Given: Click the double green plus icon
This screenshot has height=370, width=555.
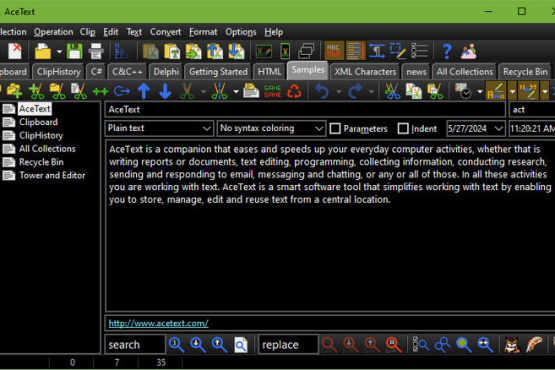Looking at the screenshot, I should tap(100, 91).
